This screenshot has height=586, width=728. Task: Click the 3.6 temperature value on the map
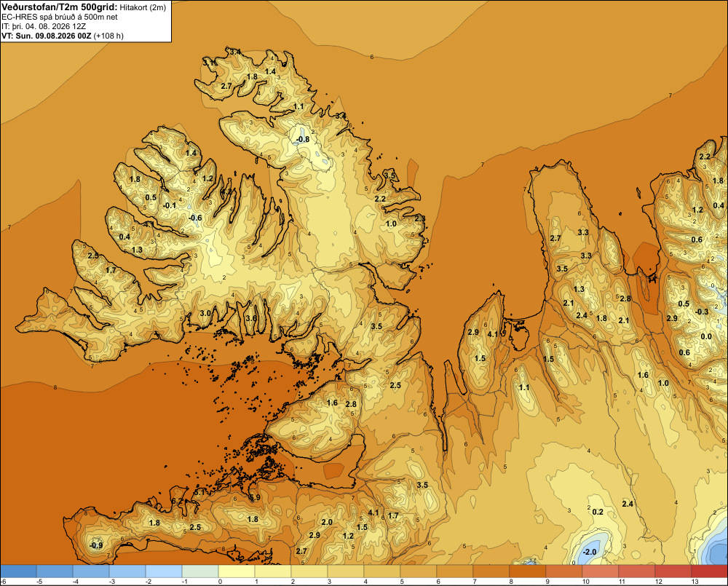[251, 318]
